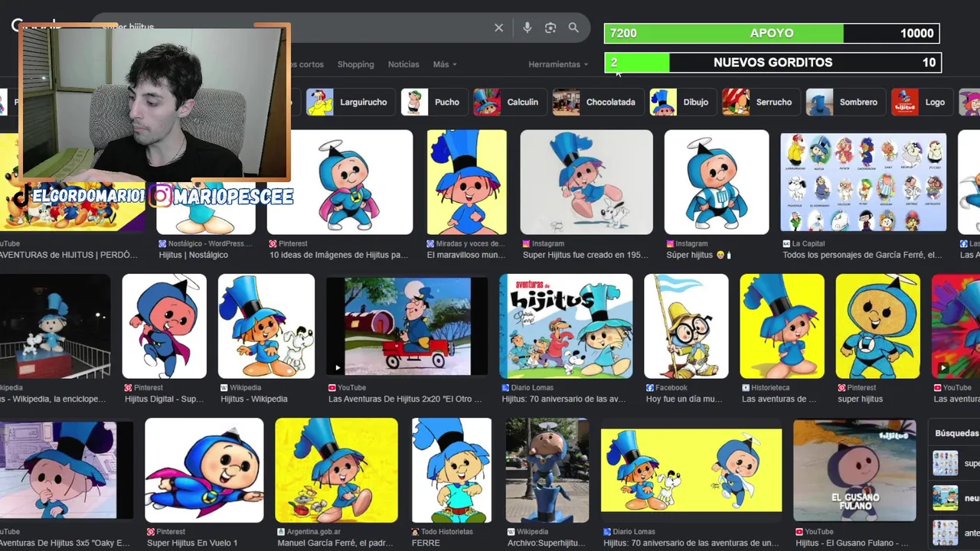Open Historieteca 'Las aventuras de' thumbnail
The image size is (980, 551).
[782, 326]
